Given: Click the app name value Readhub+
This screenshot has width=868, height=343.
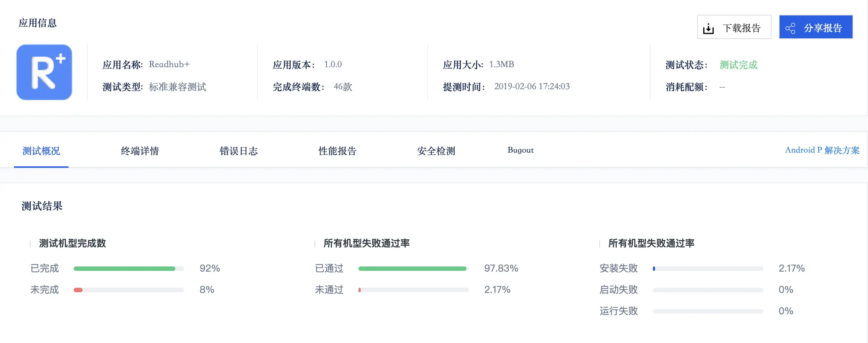Looking at the screenshot, I should point(169,64).
